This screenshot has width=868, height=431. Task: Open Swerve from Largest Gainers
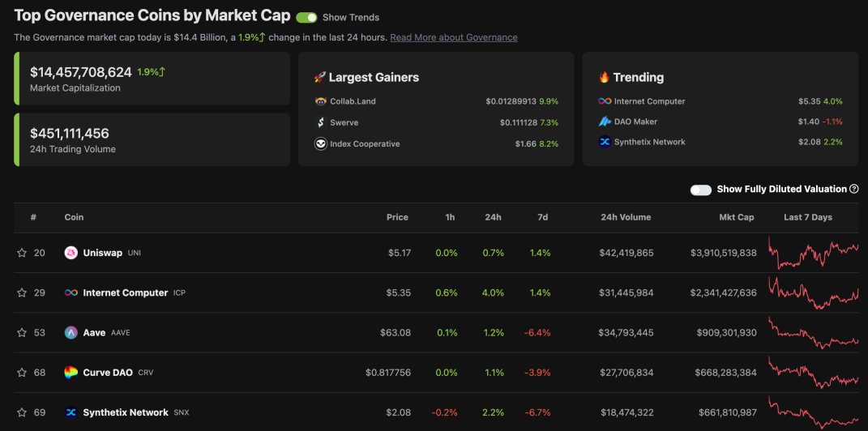point(344,122)
